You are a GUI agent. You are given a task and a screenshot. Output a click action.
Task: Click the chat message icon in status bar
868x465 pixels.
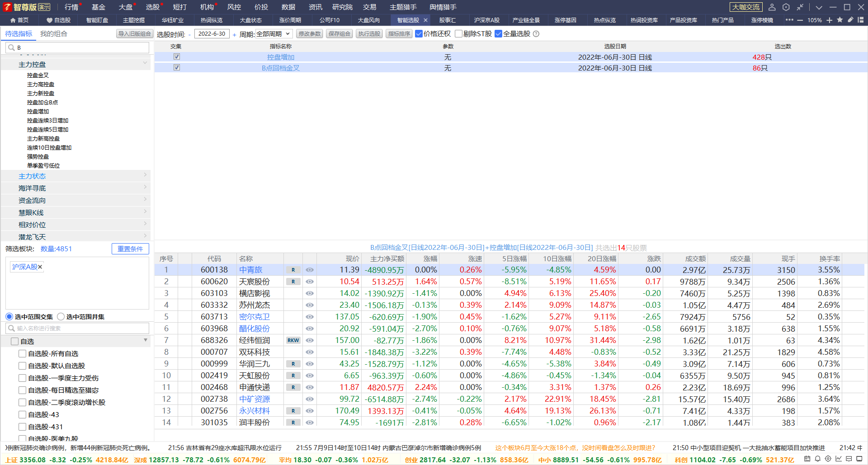849,459
